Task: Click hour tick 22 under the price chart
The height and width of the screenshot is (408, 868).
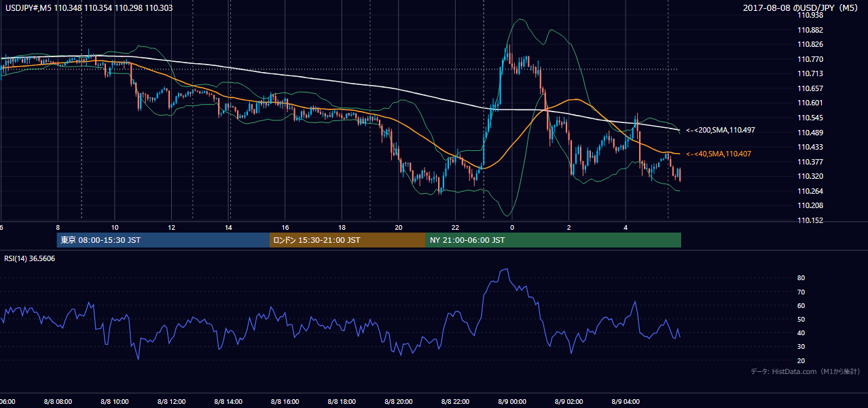Action: [455, 228]
